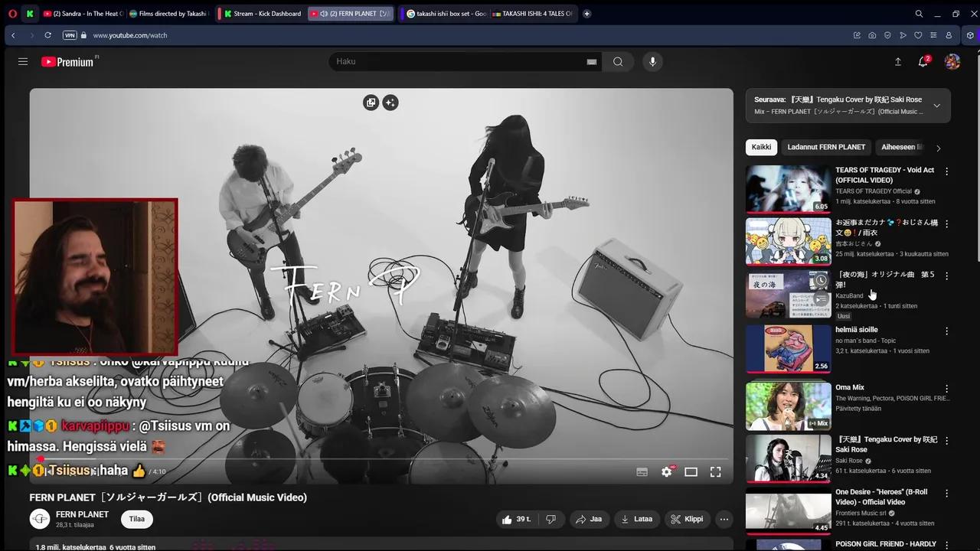The height and width of the screenshot is (551, 980).
Task: Open new browser tab with plus
Action: 586,14
